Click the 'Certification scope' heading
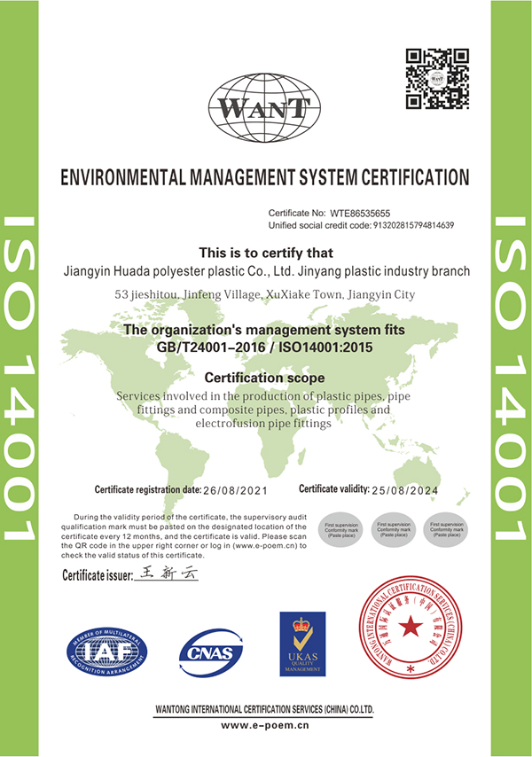532x757 pixels. click(264, 378)
